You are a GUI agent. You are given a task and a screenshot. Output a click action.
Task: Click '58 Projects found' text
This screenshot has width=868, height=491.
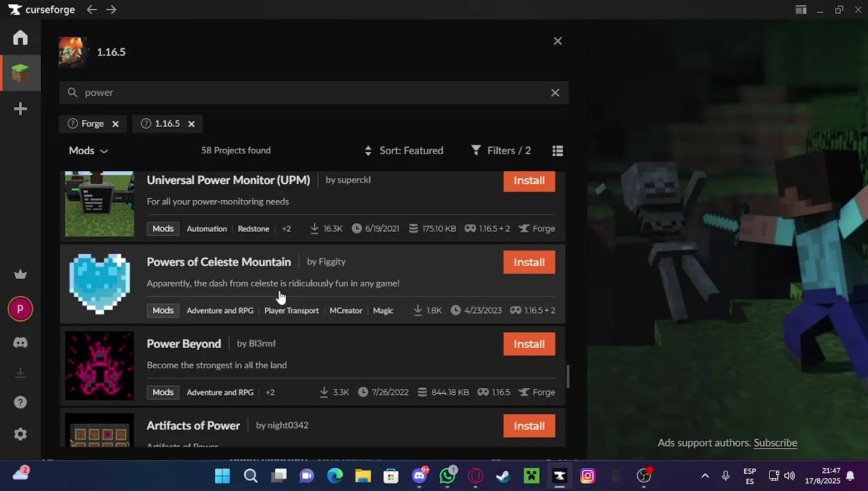pos(235,151)
